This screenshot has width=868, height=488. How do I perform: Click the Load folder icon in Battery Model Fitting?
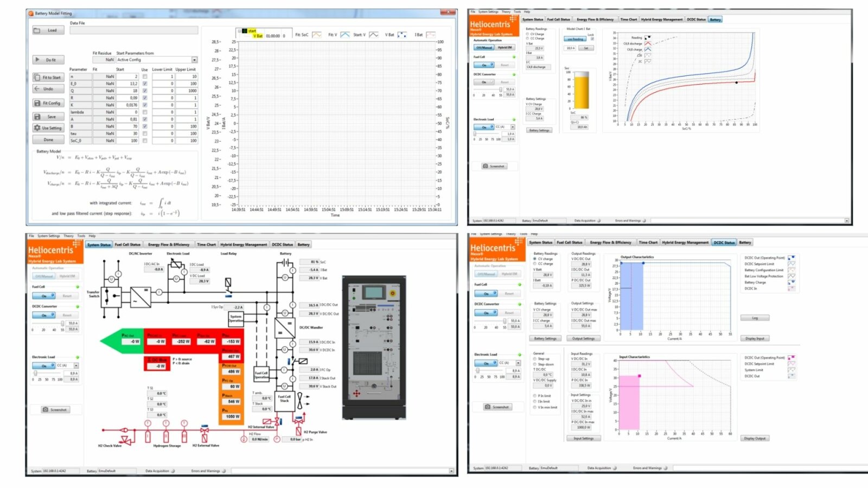pos(37,30)
